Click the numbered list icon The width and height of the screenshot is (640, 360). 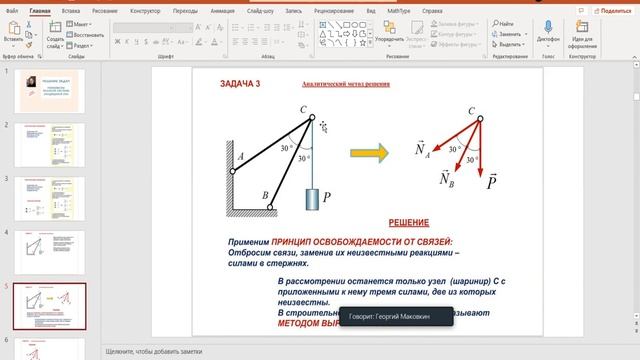[x=251, y=27]
